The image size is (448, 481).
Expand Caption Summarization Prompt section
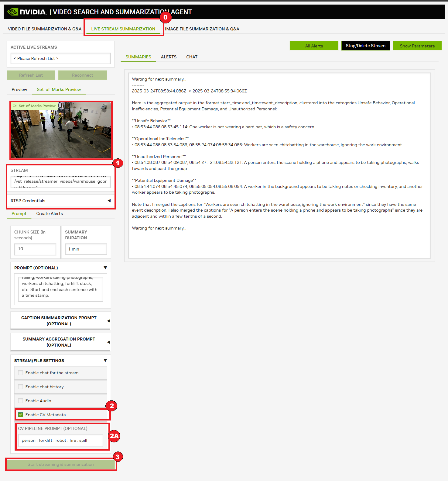tap(108, 321)
